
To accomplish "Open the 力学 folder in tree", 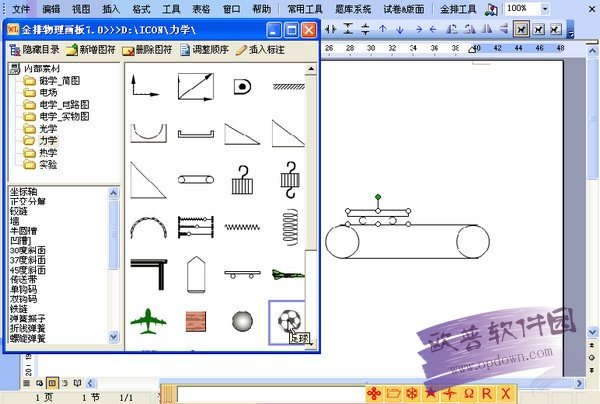I will coord(40,140).
